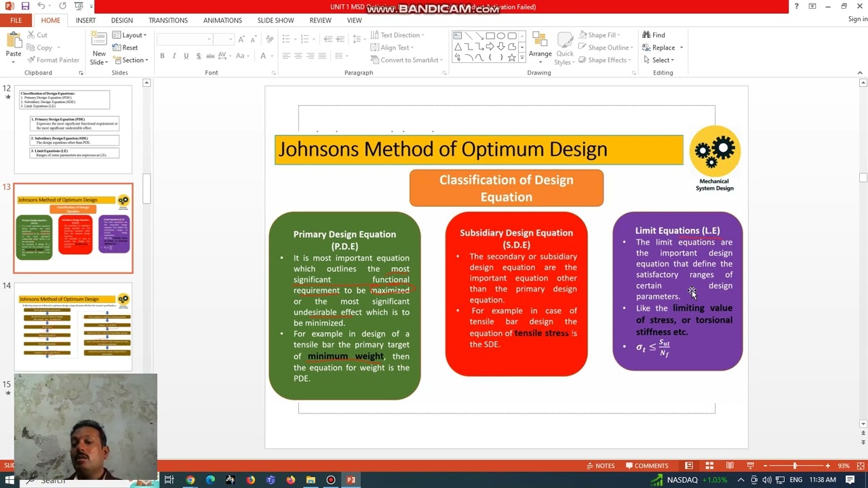This screenshot has width=868, height=488.
Task: Start Slide Show from status bar icon
Action: tap(750, 466)
